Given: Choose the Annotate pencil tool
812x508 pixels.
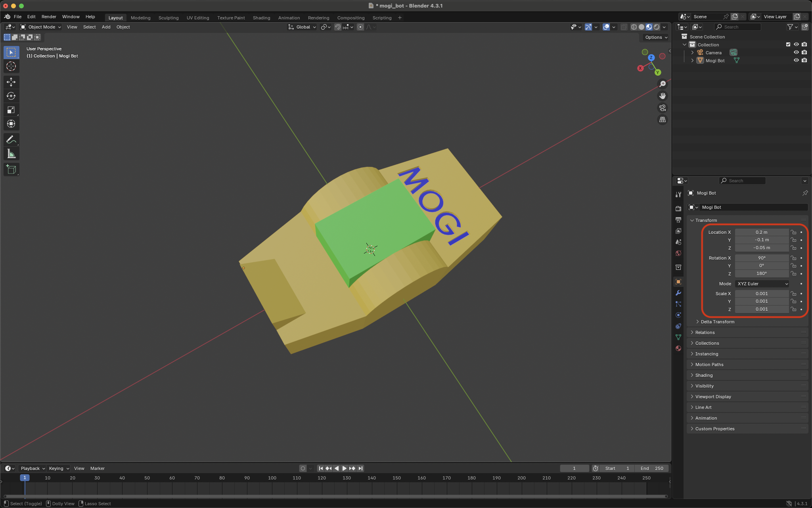Looking at the screenshot, I should pyautogui.click(x=11, y=139).
